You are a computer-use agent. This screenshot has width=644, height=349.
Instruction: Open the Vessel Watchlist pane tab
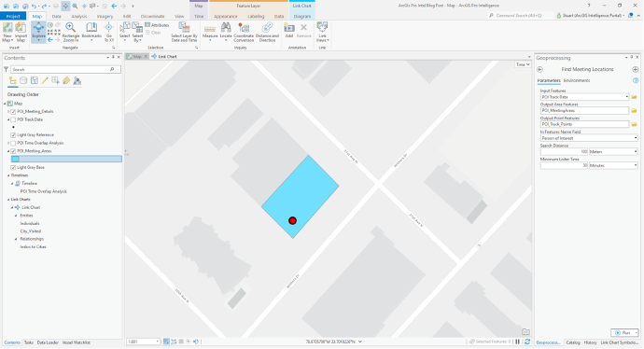pyautogui.click(x=77, y=342)
